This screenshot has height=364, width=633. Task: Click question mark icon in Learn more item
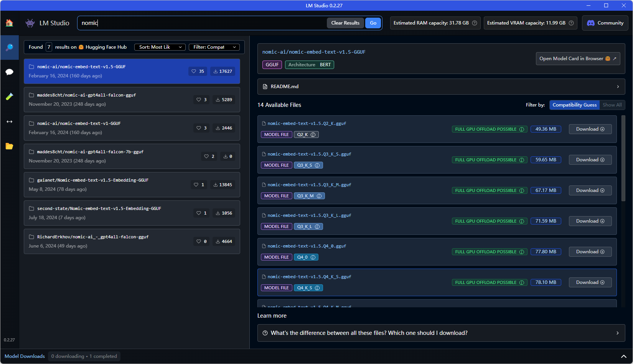pos(265,333)
